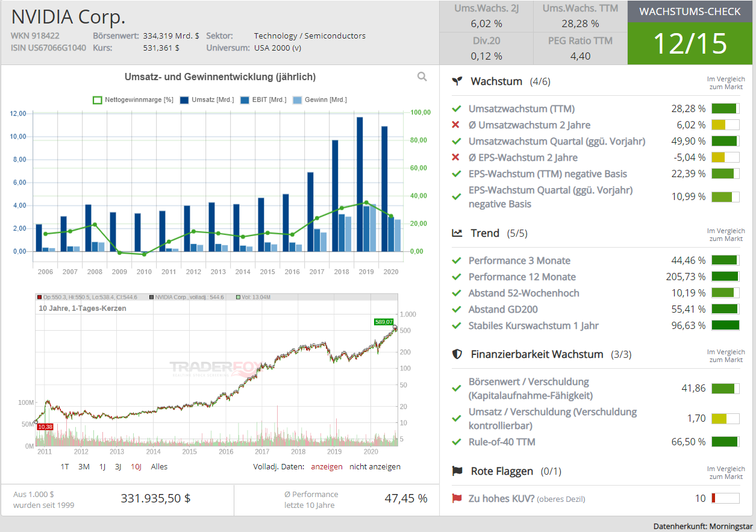Click the Ums.Wachs. TTM metric tile
The width and height of the screenshot is (756, 532).
click(x=580, y=16)
